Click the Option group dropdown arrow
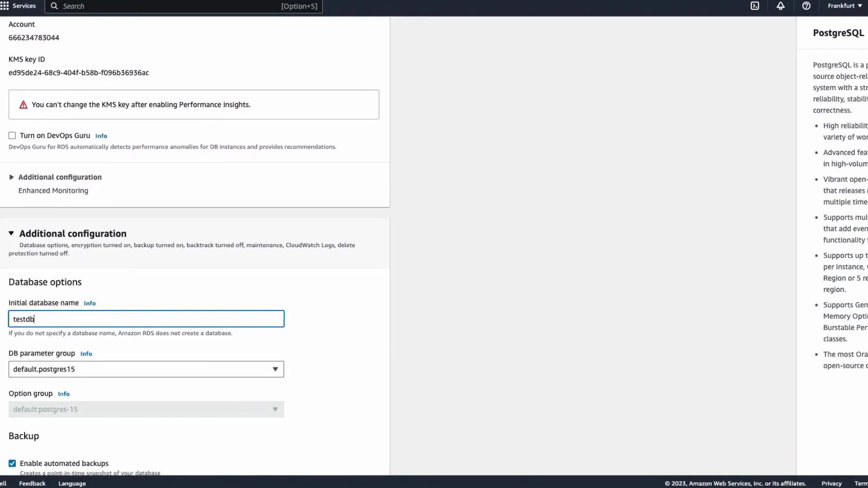868x488 pixels. click(x=275, y=409)
